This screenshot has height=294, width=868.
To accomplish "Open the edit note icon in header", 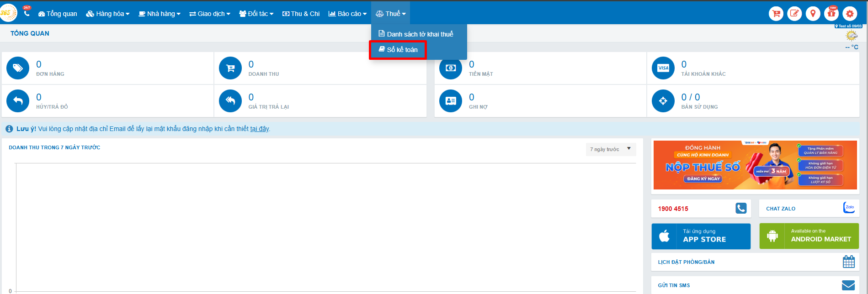I will [794, 14].
